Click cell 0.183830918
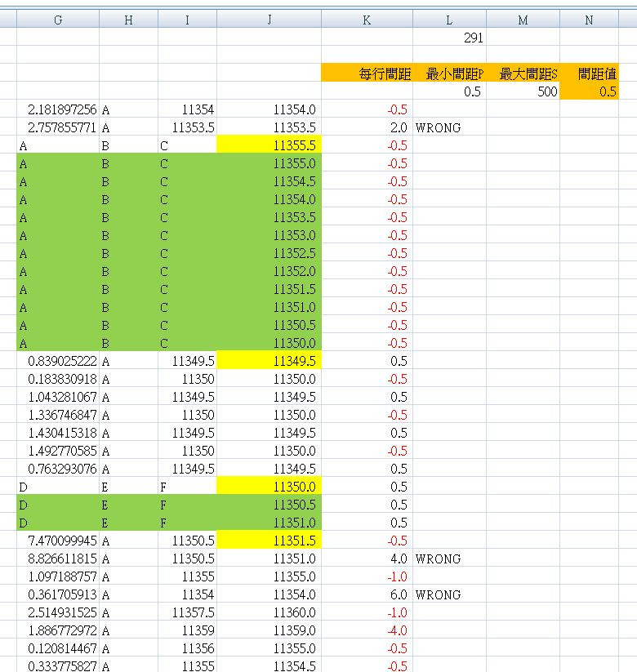This screenshot has width=637, height=672. 58,379
